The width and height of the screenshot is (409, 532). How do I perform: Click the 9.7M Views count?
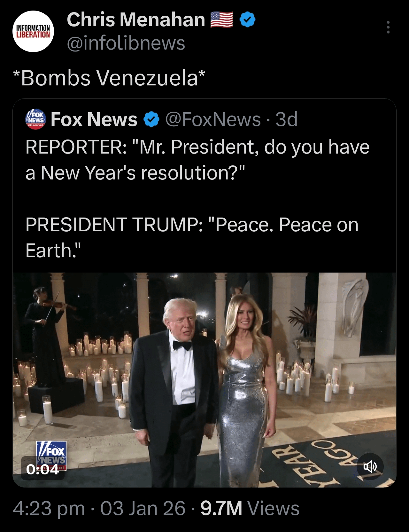coord(250,508)
